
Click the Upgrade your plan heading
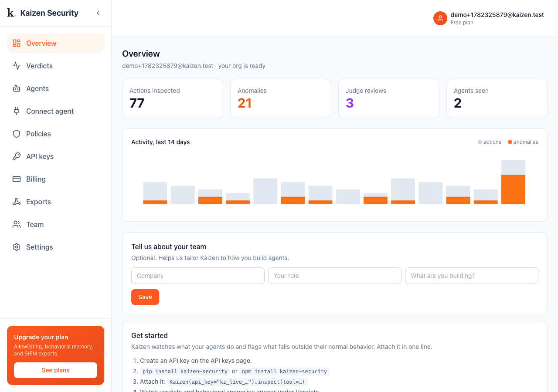(x=41, y=337)
